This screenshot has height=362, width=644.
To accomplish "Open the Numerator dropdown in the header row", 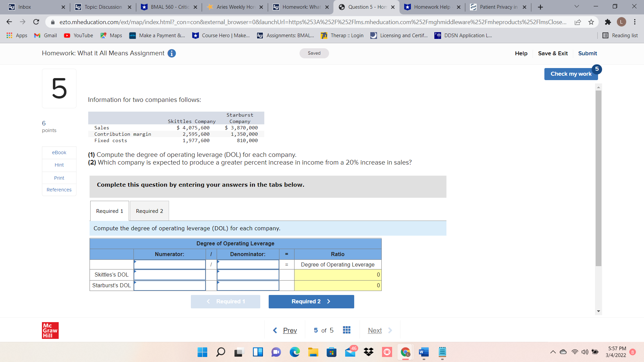I will pyautogui.click(x=170, y=264).
